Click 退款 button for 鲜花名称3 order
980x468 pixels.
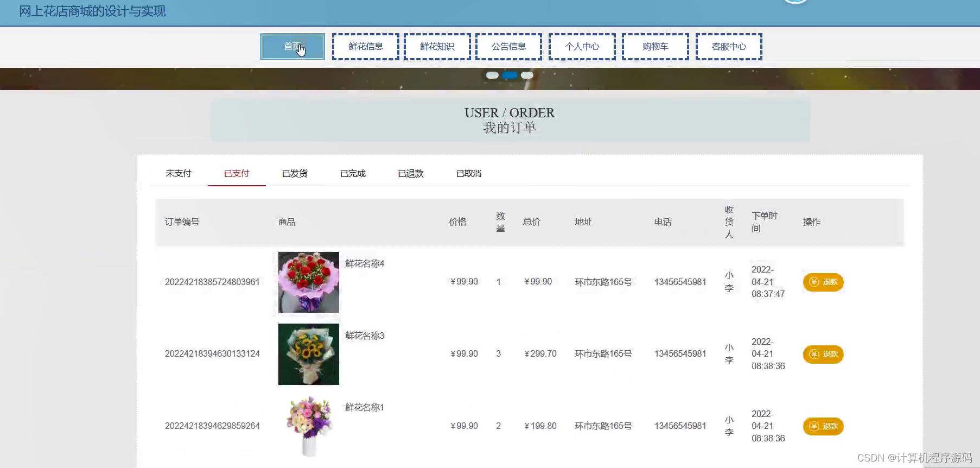823,355
